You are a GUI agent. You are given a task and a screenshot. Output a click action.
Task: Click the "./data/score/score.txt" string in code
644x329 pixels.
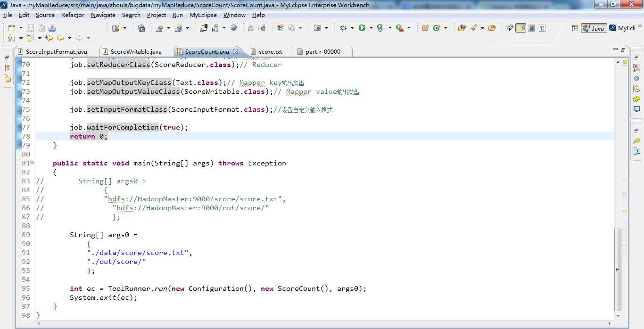[x=138, y=253]
